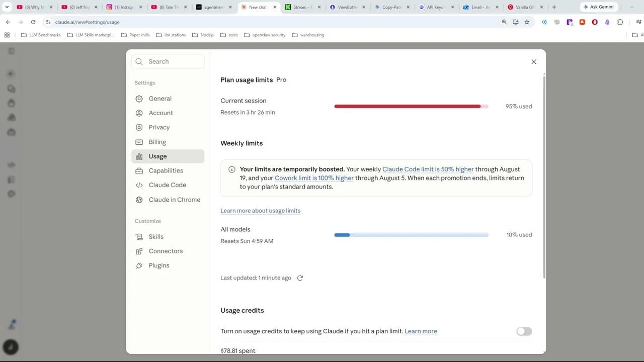Enable usage credits toggle

(524, 331)
